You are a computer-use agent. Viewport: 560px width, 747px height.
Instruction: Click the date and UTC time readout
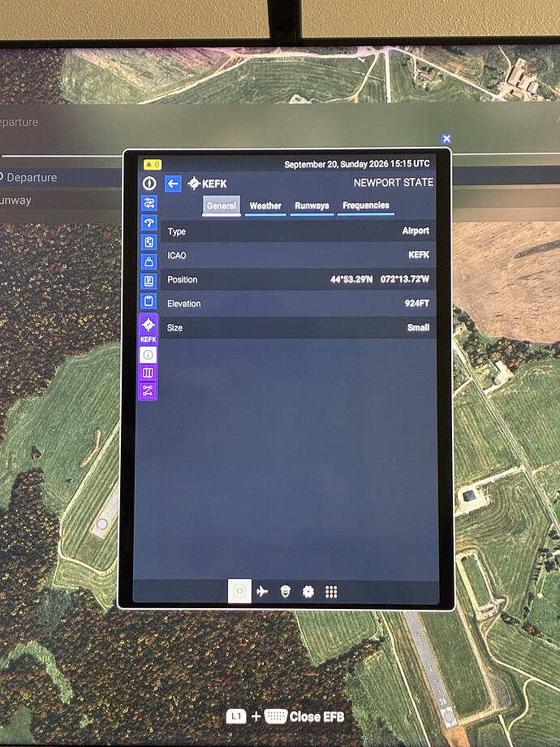pyautogui.click(x=357, y=164)
